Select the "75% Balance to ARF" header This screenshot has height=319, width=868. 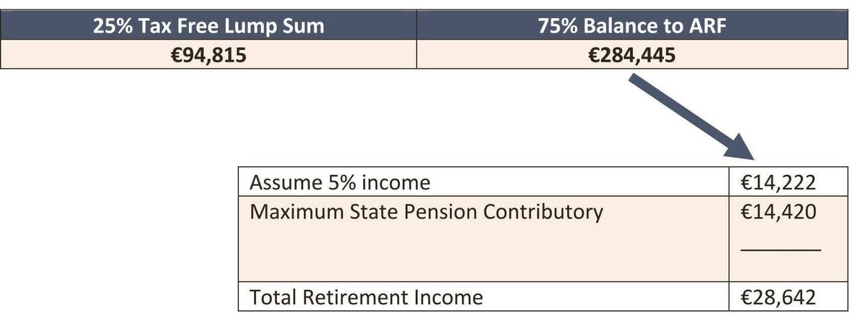(x=631, y=27)
